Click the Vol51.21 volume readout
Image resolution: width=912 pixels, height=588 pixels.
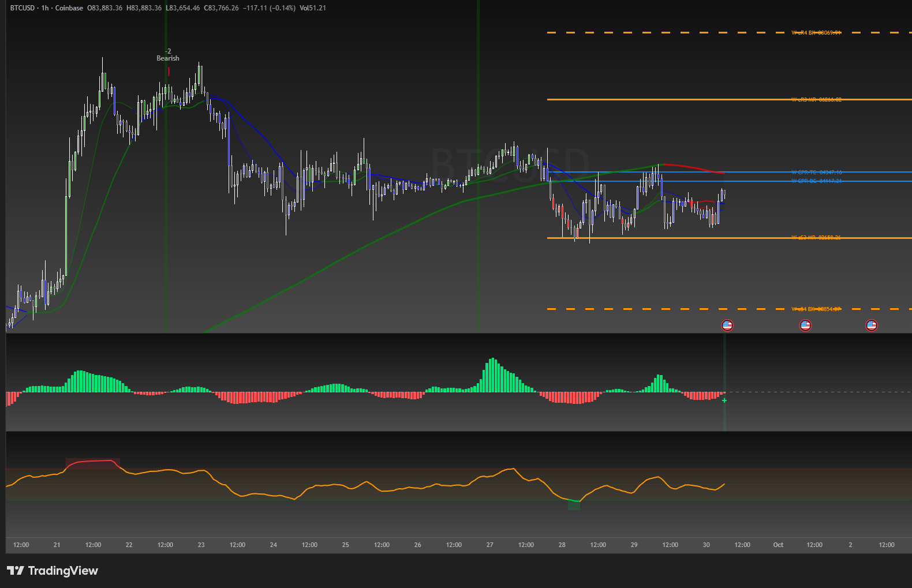coord(313,8)
